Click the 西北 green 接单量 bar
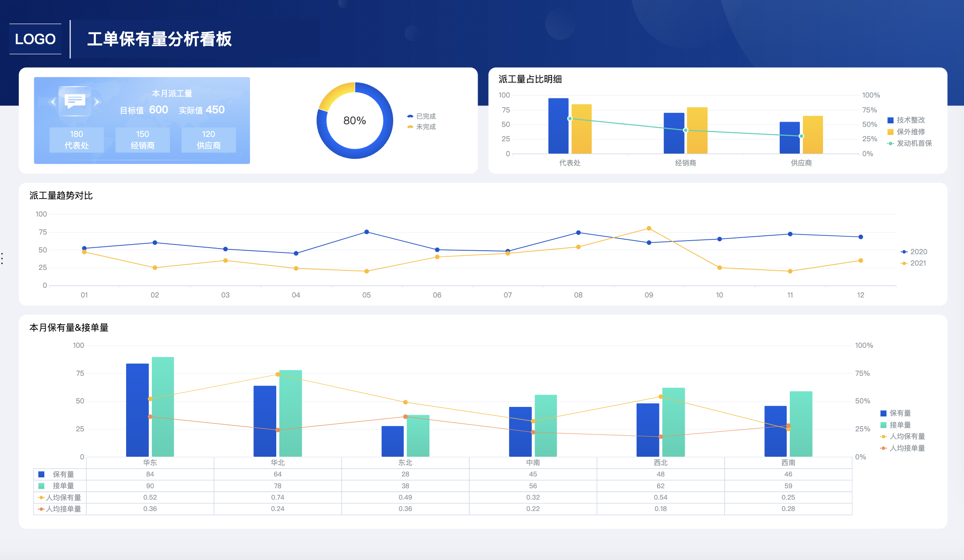Screen dimensions: 964x560 [673, 422]
